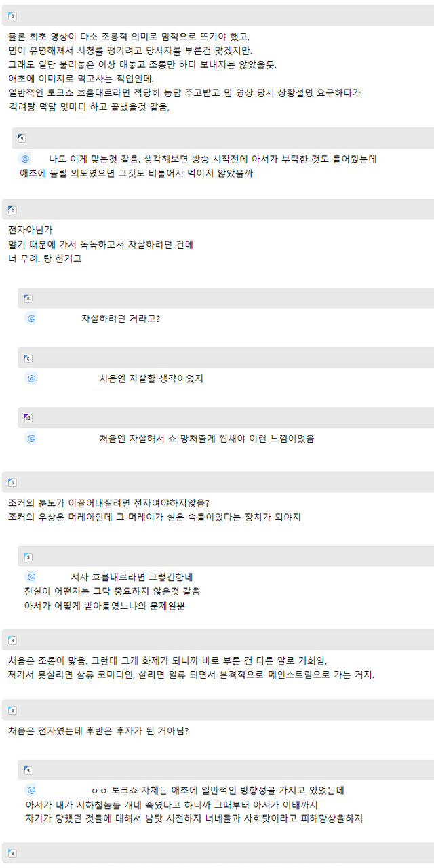Click level 9 badge above '처음은 조롱이 맞음' comment

click(x=12, y=639)
